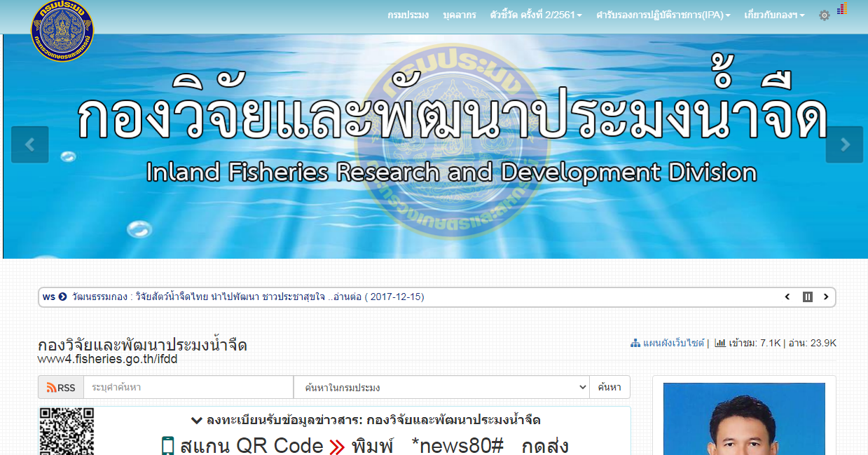Open the กรมประมง menu item
868x455 pixels.
[408, 15]
